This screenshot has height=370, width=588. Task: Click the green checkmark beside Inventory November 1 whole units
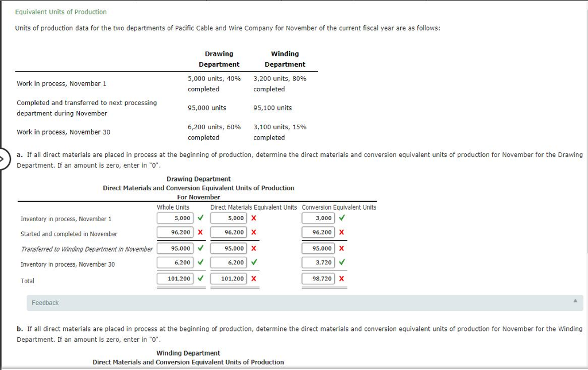200,218
